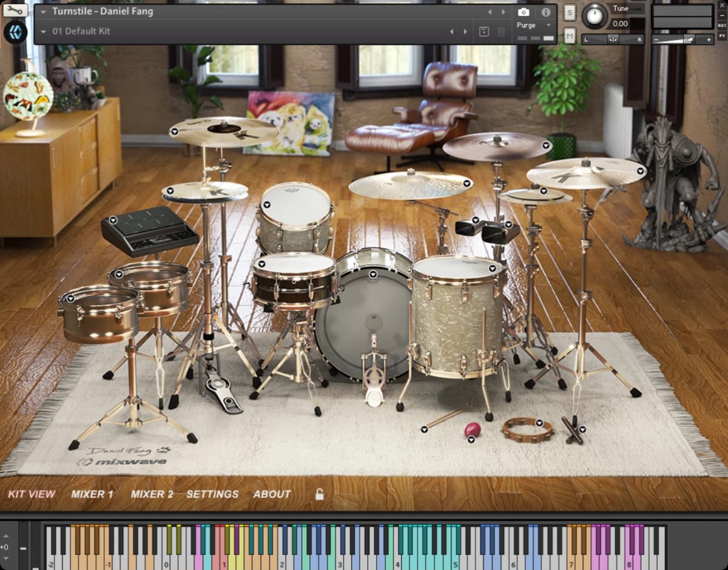Click the output volume slider
The height and width of the screenshot is (570, 728).
(x=682, y=39)
